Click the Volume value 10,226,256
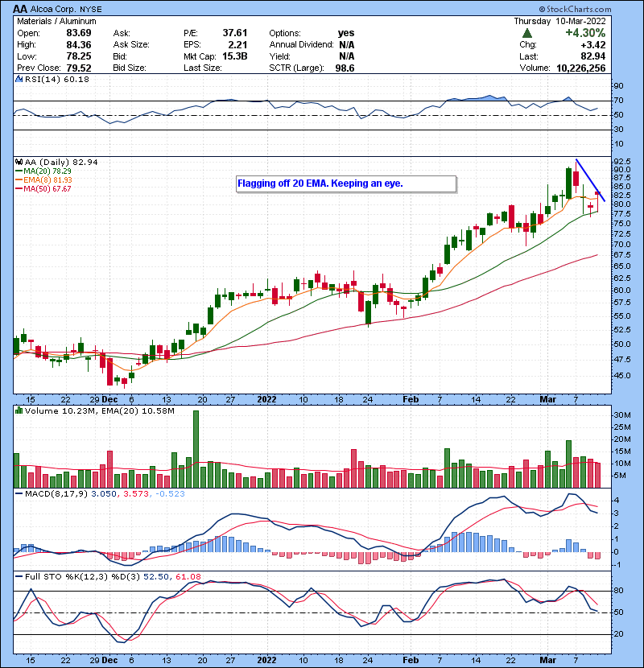The height and width of the screenshot is (668, 644). pos(581,68)
